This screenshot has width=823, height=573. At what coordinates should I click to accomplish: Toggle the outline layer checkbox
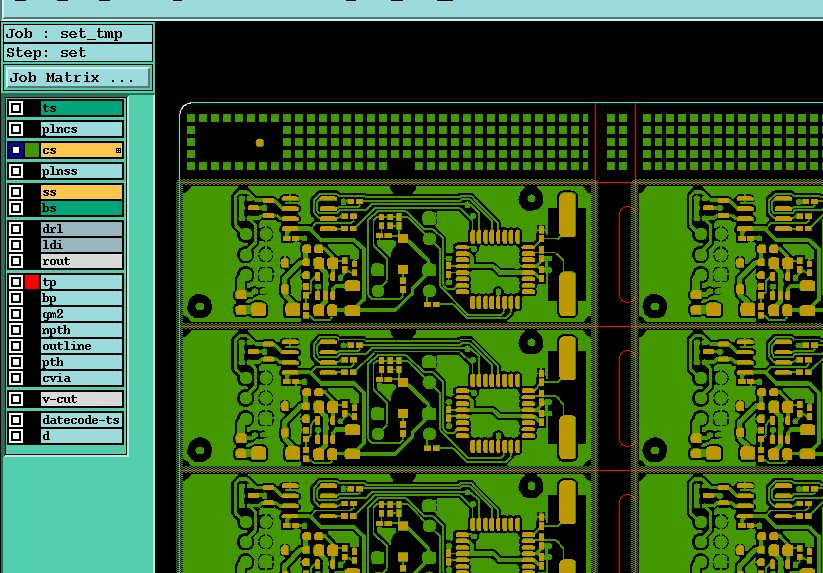16,346
